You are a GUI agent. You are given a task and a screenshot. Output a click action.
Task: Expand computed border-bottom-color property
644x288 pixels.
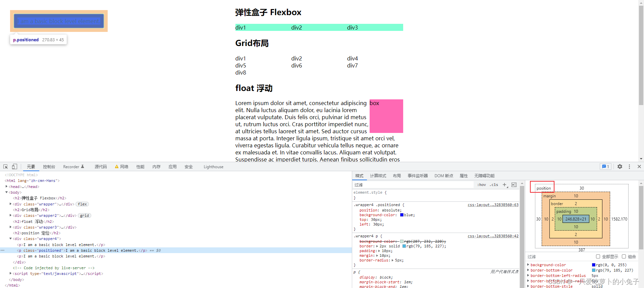click(x=528, y=270)
